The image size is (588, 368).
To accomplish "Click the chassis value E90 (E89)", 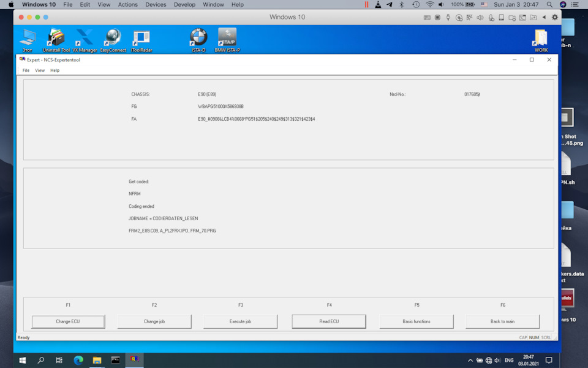I will [x=207, y=94].
